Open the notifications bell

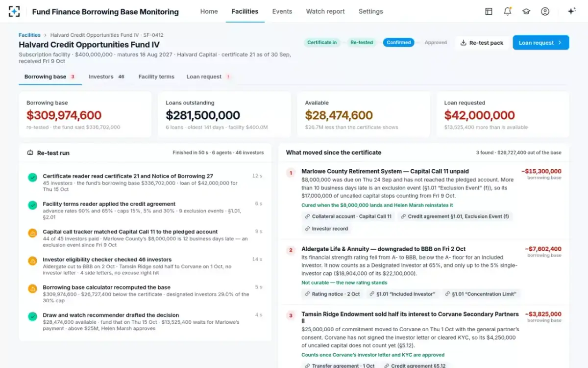coord(507,11)
